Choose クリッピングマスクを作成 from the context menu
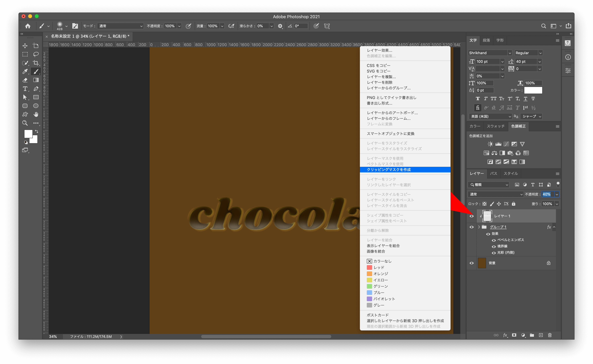This screenshot has height=364, width=593. tap(389, 169)
